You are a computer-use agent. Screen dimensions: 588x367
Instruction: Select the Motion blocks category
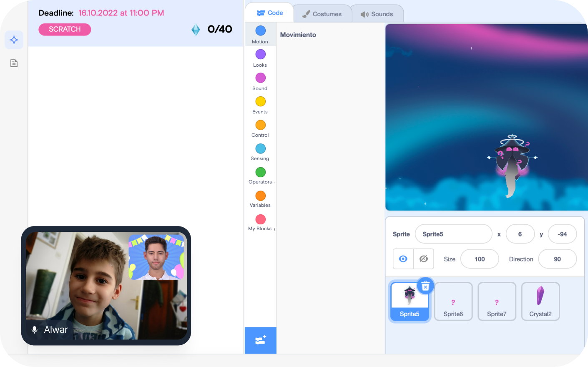pos(260,34)
